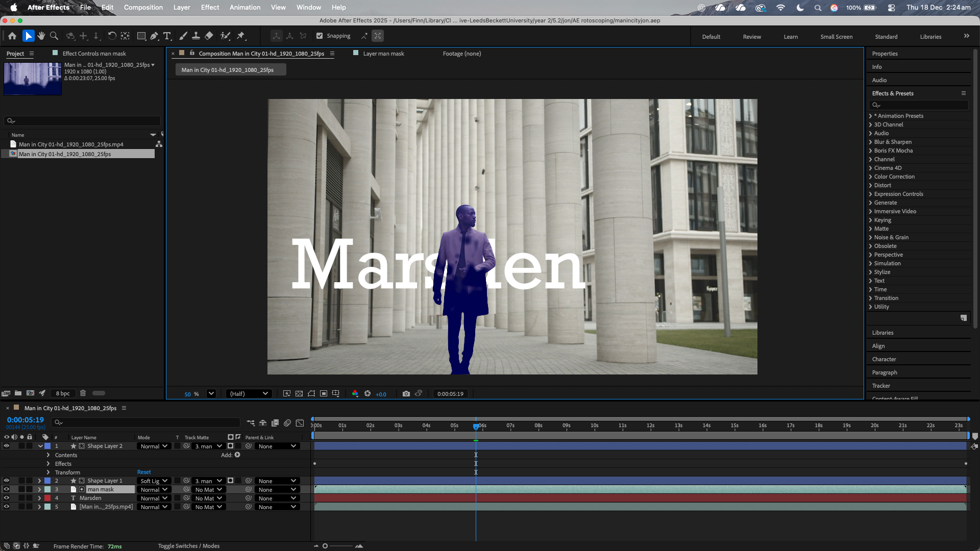Select the Hand tool
Screen dimensions: 980x551
[41, 36]
